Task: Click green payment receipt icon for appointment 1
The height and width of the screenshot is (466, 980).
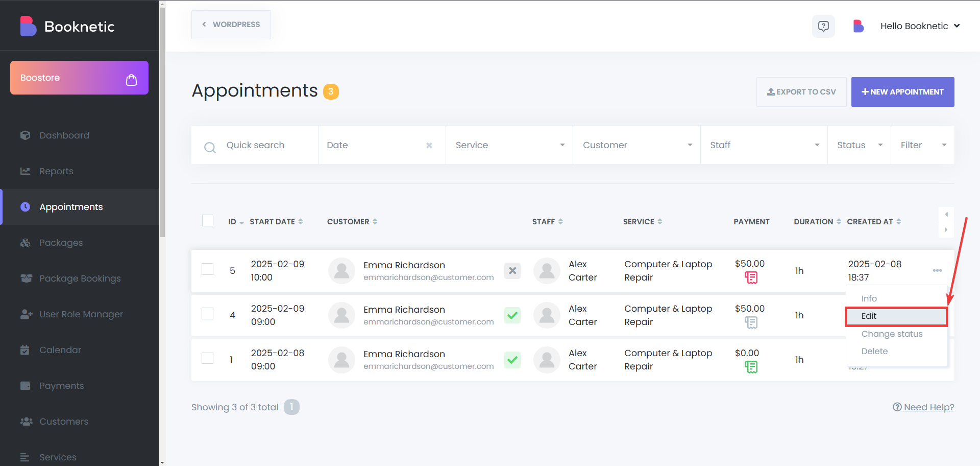Action: 751,367
